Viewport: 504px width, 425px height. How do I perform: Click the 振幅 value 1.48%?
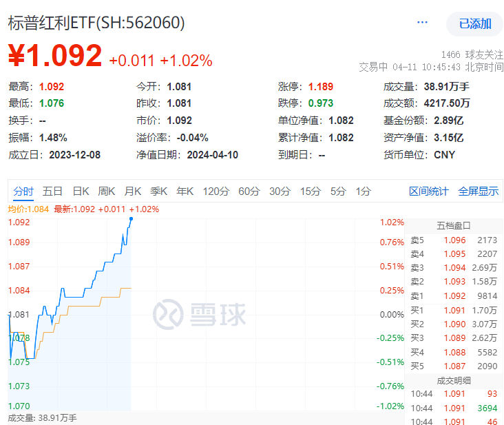53,138
